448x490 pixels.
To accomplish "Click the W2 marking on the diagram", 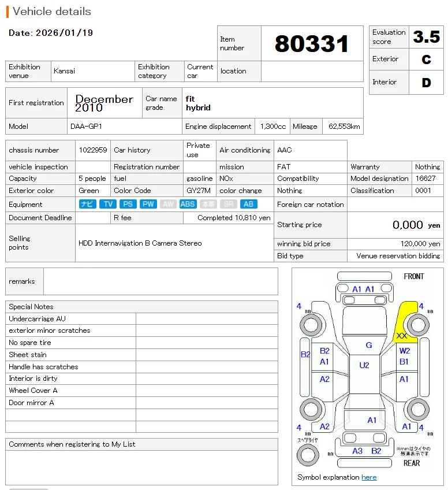I will pyautogui.click(x=405, y=351).
